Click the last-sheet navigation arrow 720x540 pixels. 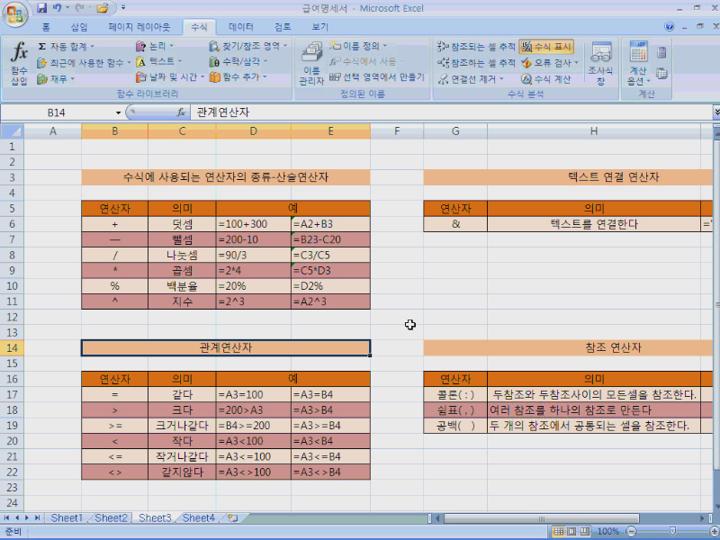pyautogui.click(x=37, y=518)
